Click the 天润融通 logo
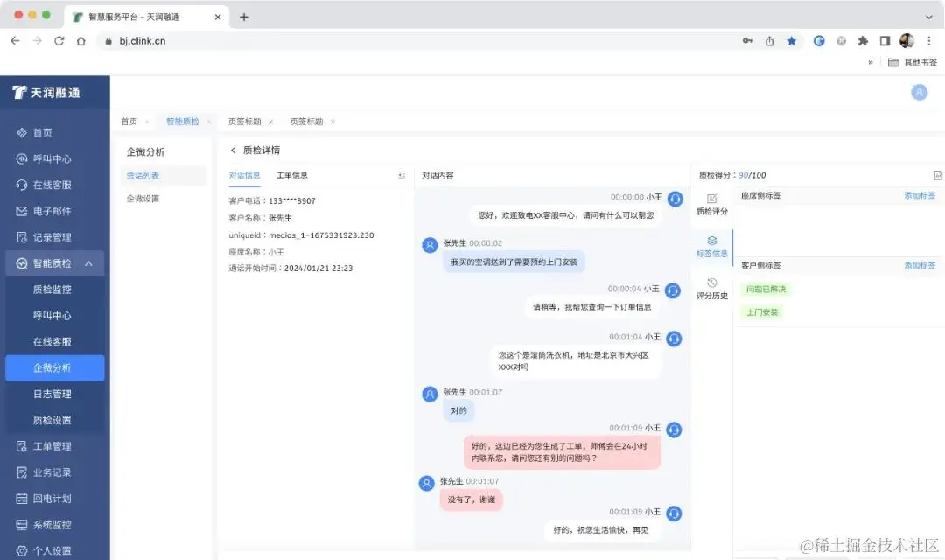Image resolution: width=945 pixels, height=560 pixels. tap(46, 92)
